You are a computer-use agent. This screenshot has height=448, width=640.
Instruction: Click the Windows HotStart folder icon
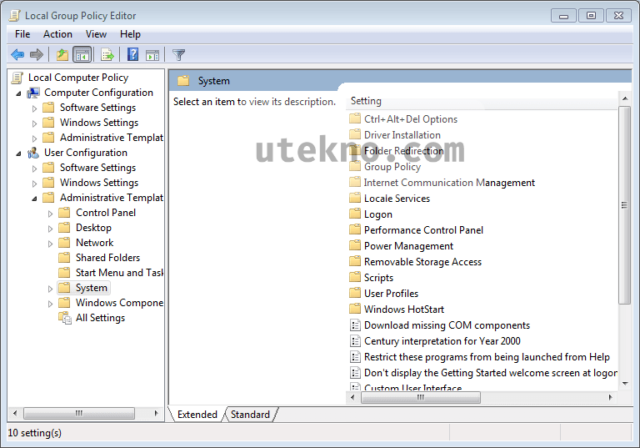click(355, 309)
